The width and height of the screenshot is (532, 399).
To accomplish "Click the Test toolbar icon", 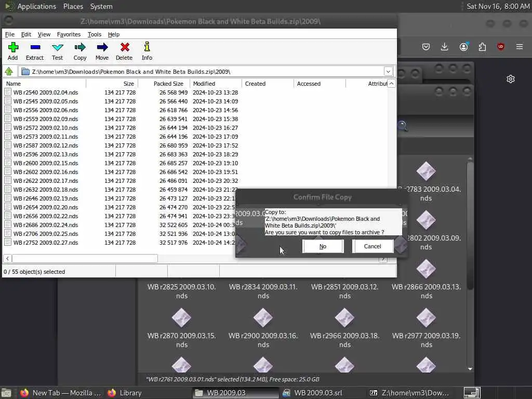I will (x=57, y=51).
